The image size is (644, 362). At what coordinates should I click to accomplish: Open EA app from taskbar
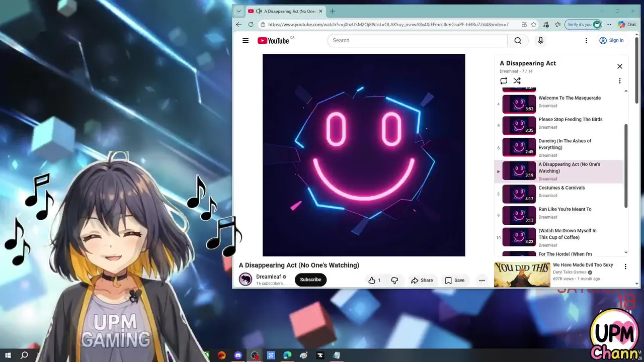[222, 355]
